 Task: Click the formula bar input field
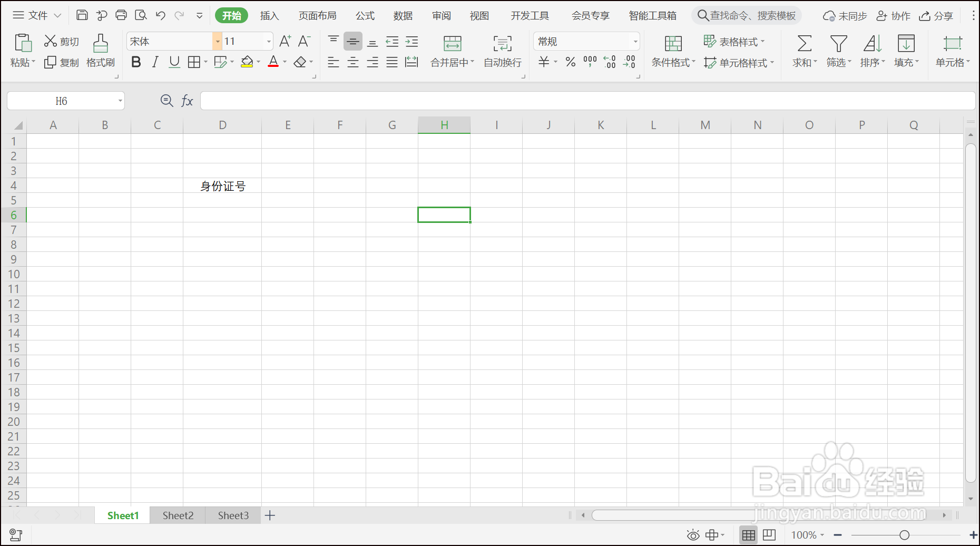point(587,101)
